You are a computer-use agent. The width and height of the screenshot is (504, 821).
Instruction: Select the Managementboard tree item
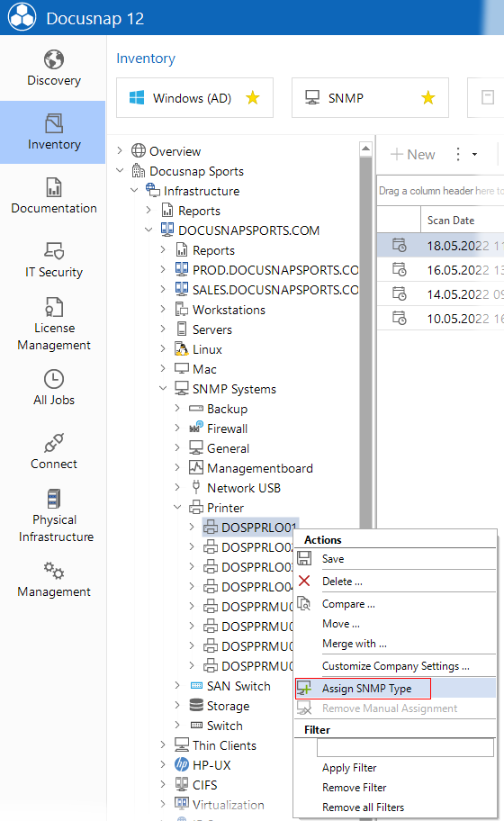click(x=251, y=468)
